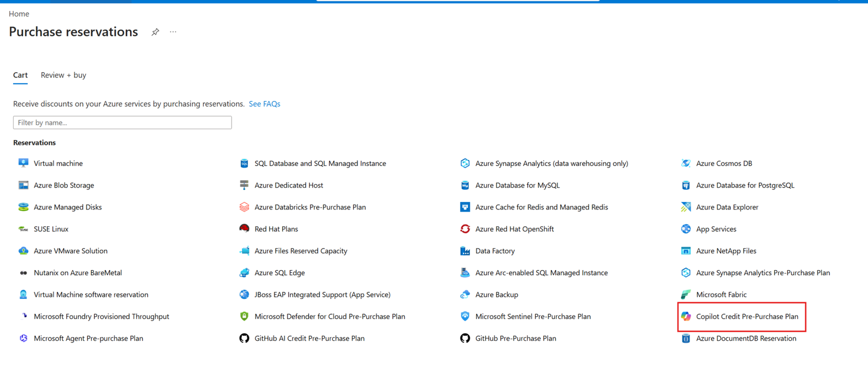Screen dimensions: 868x369
Task: Click the Azure Blob Storage icon
Action: 23,185
